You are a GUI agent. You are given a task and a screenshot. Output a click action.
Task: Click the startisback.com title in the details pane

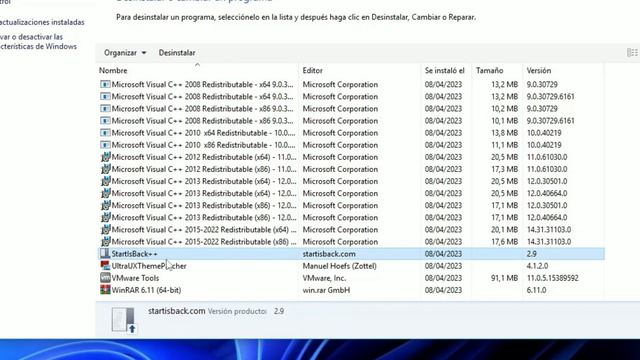(x=176, y=311)
